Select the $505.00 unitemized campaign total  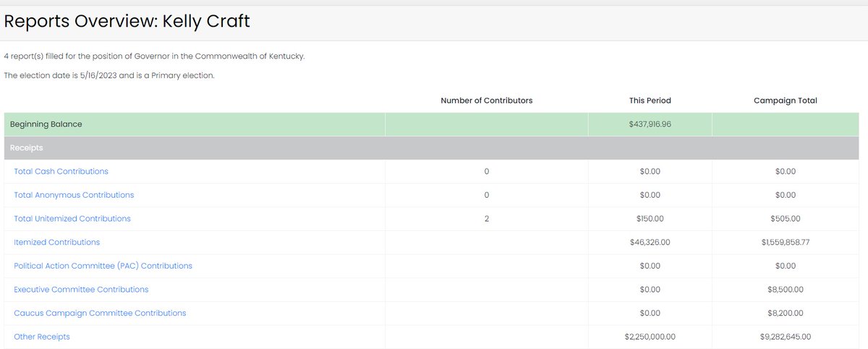pyautogui.click(x=786, y=219)
